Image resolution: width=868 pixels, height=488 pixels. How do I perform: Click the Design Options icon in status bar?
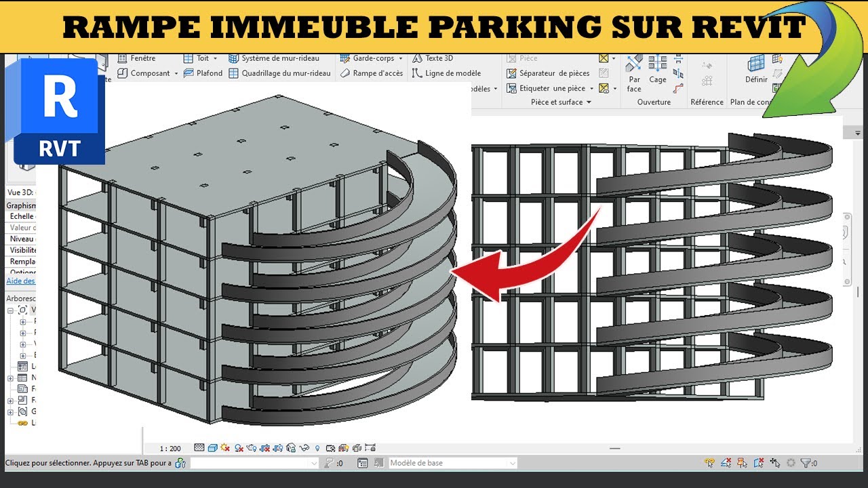[x=363, y=463]
